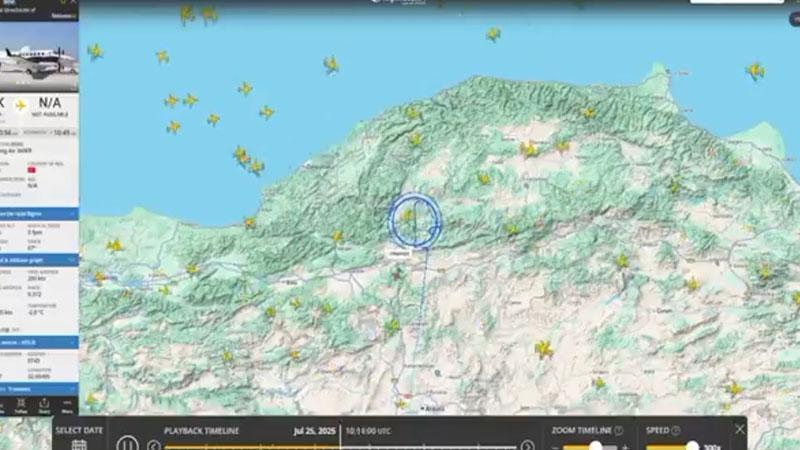Step the playback timeline backward arrow
Image resolution: width=800 pixels, height=450 pixels.
[x=155, y=446]
